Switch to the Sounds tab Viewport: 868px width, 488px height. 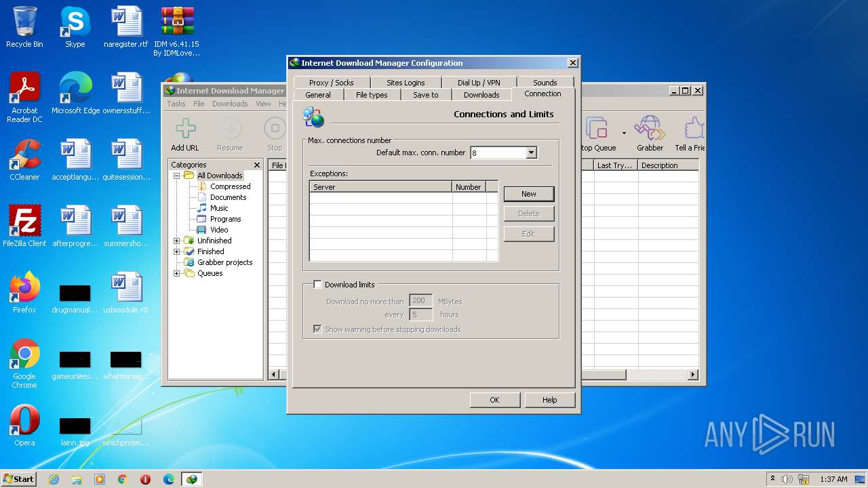click(x=545, y=83)
